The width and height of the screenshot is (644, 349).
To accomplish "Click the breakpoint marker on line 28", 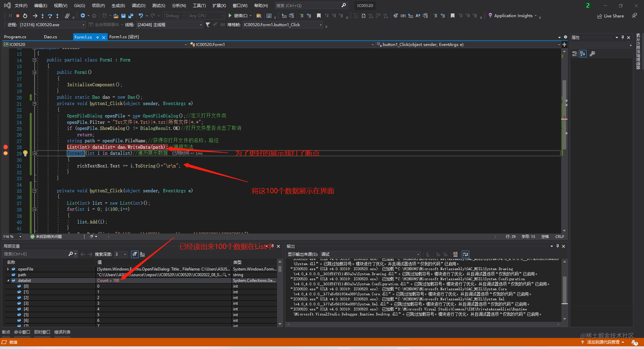I will click(6, 147).
